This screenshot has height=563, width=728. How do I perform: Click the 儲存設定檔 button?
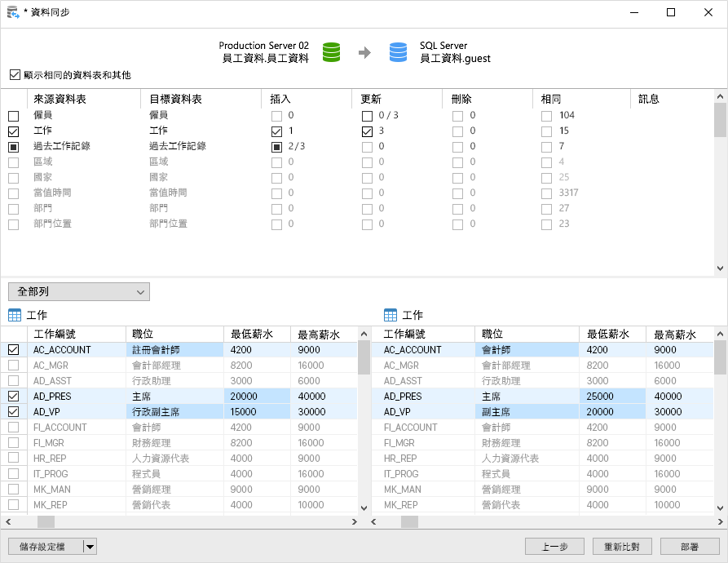[46, 547]
